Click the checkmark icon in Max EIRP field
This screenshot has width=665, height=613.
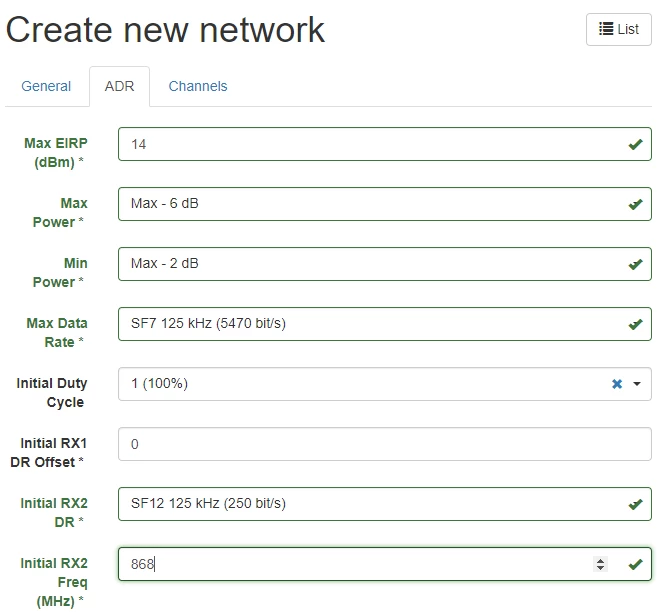(635, 145)
